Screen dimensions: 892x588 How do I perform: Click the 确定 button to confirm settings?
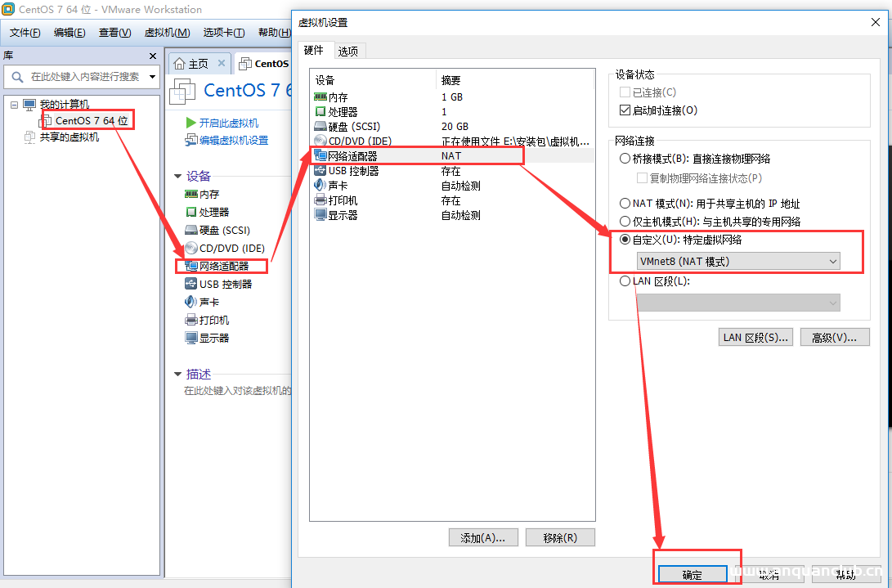point(692,573)
